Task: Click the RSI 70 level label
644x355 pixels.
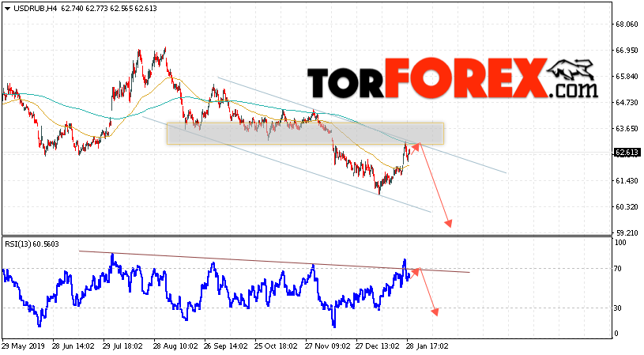Action: (617, 269)
